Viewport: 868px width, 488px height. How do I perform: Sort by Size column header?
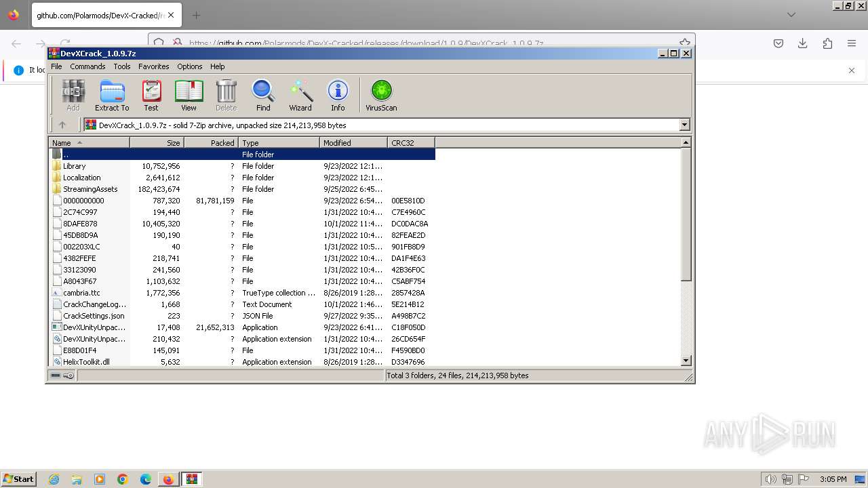point(157,142)
